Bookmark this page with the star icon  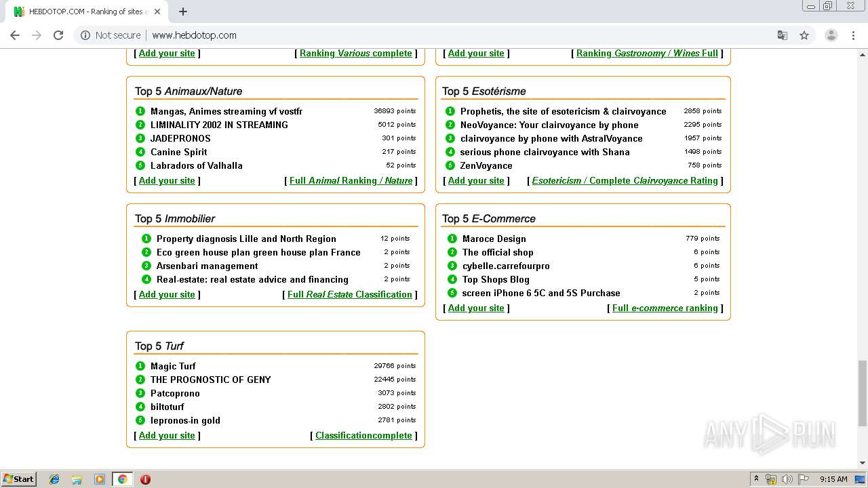(x=804, y=35)
